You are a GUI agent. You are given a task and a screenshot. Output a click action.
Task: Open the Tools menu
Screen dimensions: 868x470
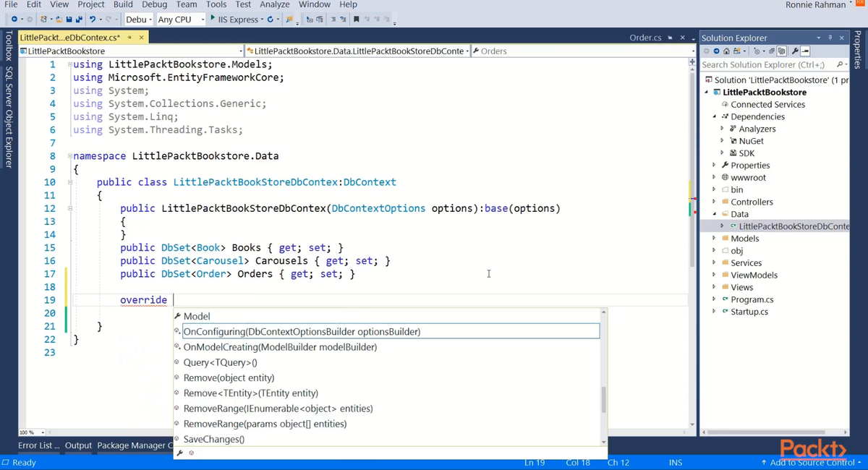point(216,4)
